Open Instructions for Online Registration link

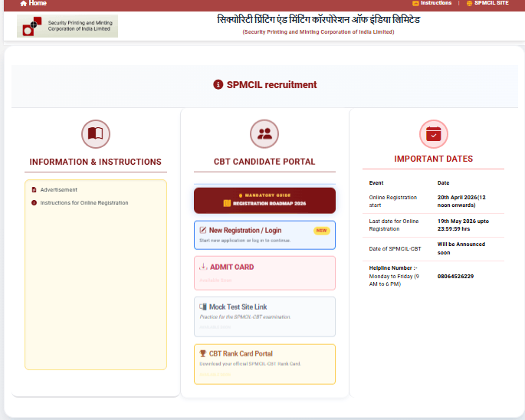(84, 203)
